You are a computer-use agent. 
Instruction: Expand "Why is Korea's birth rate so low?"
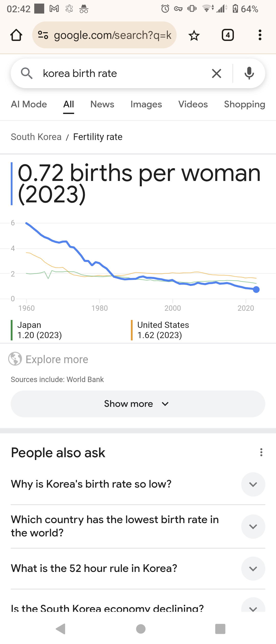[253, 484]
